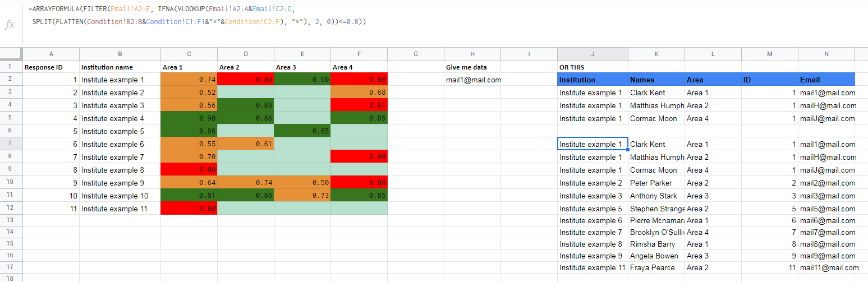Select the Anthony Stark cell
868x282 pixels.
pyautogui.click(x=656, y=196)
